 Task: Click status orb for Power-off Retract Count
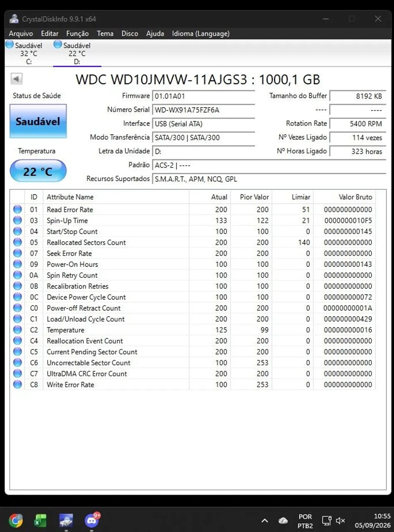(17, 308)
